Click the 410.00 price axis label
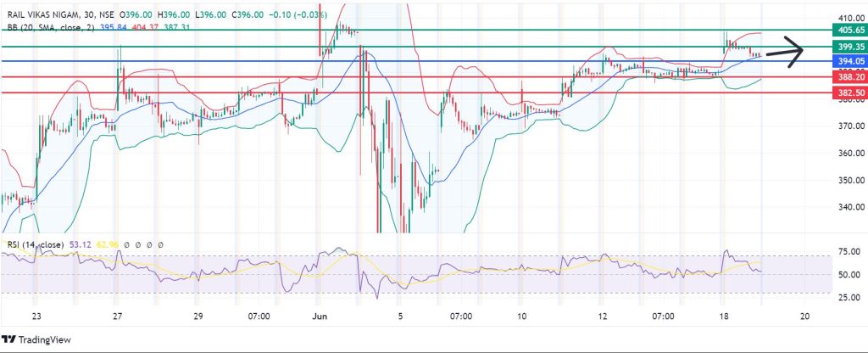 [850, 18]
